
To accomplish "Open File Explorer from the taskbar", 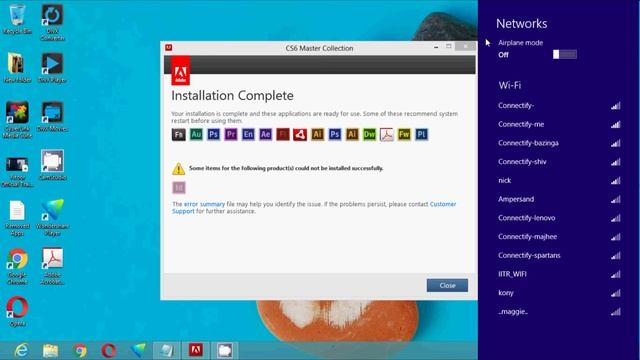I will (51, 351).
